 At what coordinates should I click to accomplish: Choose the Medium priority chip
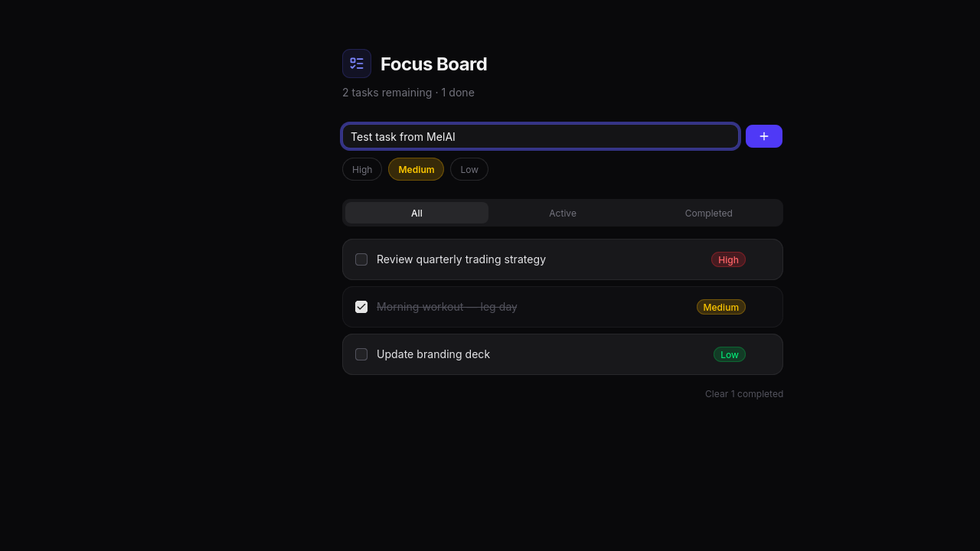click(416, 169)
